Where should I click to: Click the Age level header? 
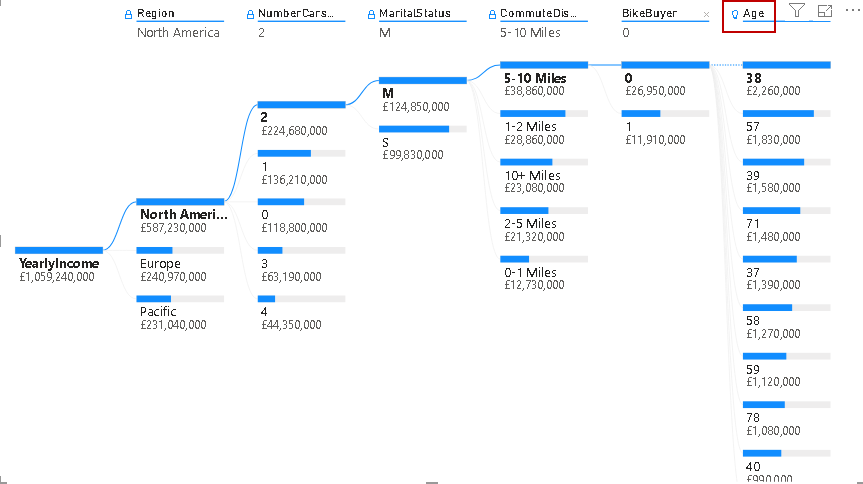pos(754,15)
